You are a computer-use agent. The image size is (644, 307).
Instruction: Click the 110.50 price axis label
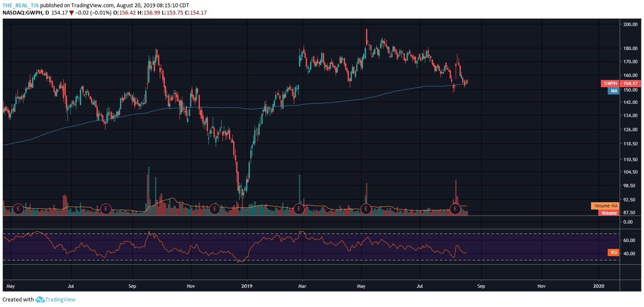pos(630,159)
